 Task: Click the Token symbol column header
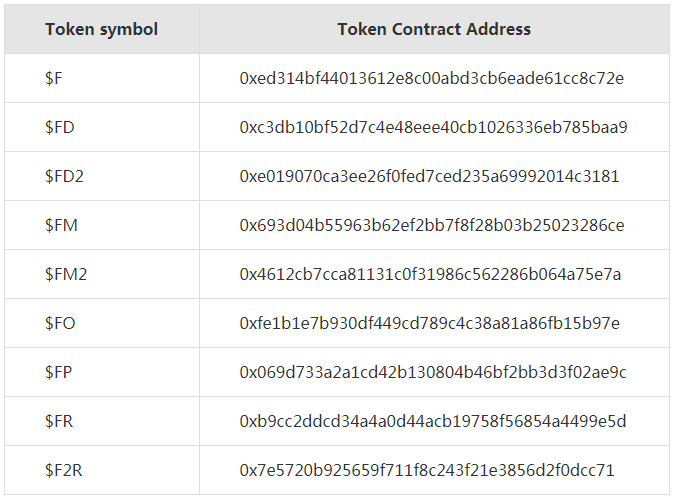(101, 29)
